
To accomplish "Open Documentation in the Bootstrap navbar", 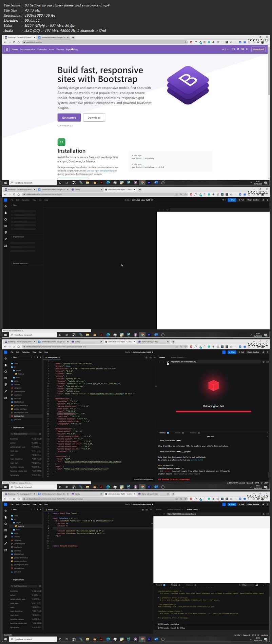I will pyautogui.click(x=27, y=49).
